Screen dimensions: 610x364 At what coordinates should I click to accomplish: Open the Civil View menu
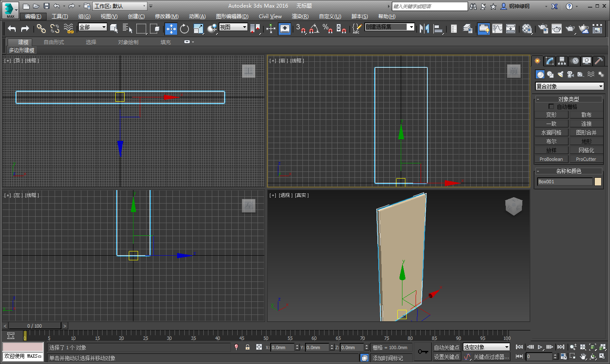coord(270,17)
